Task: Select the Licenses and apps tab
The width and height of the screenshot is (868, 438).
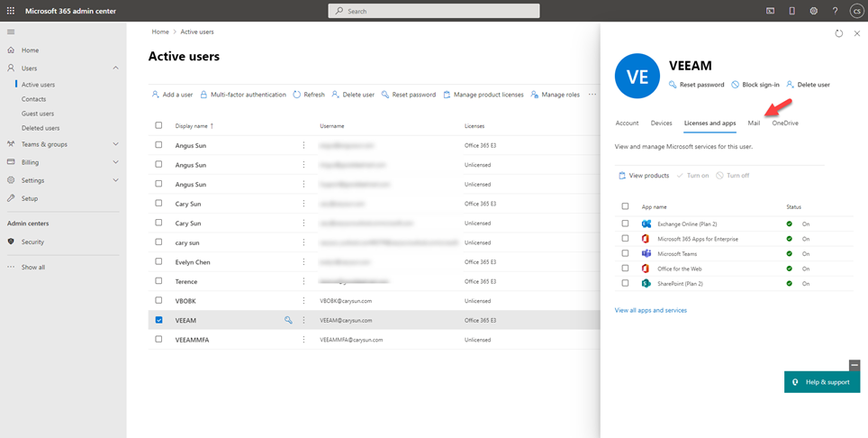Action: (710, 123)
